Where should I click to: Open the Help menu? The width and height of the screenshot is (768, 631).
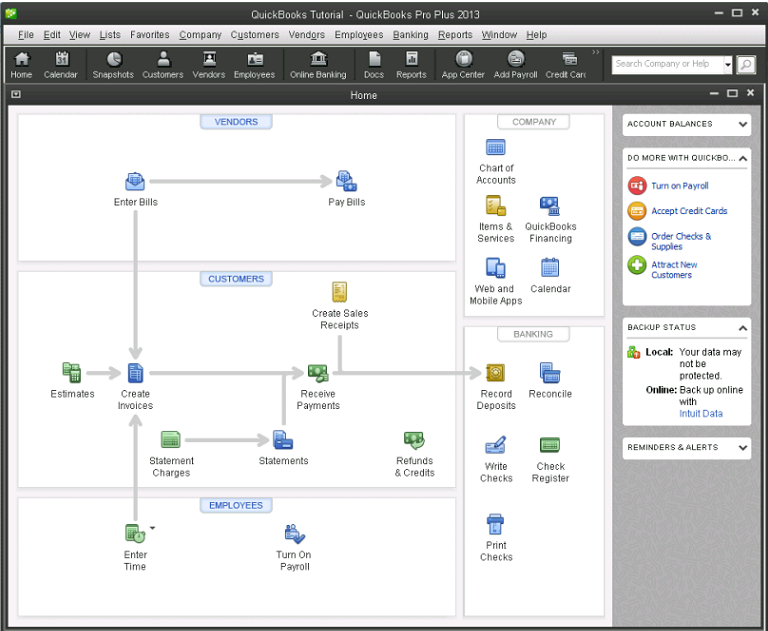(536, 35)
